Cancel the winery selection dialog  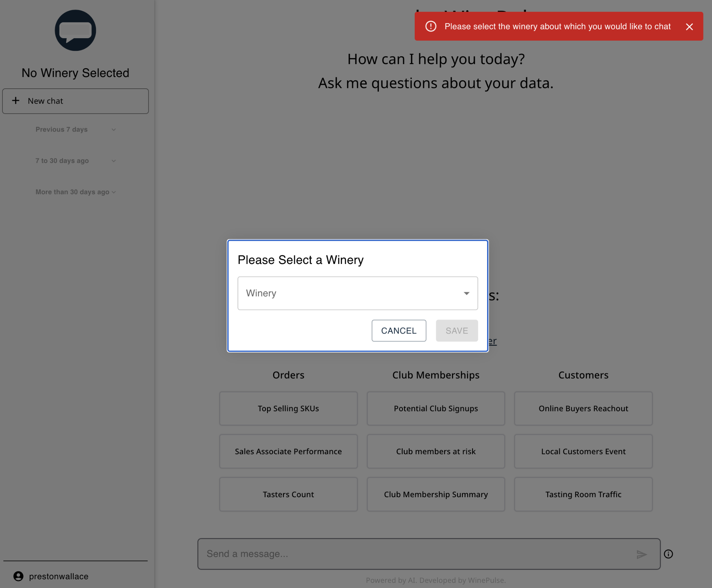(399, 330)
